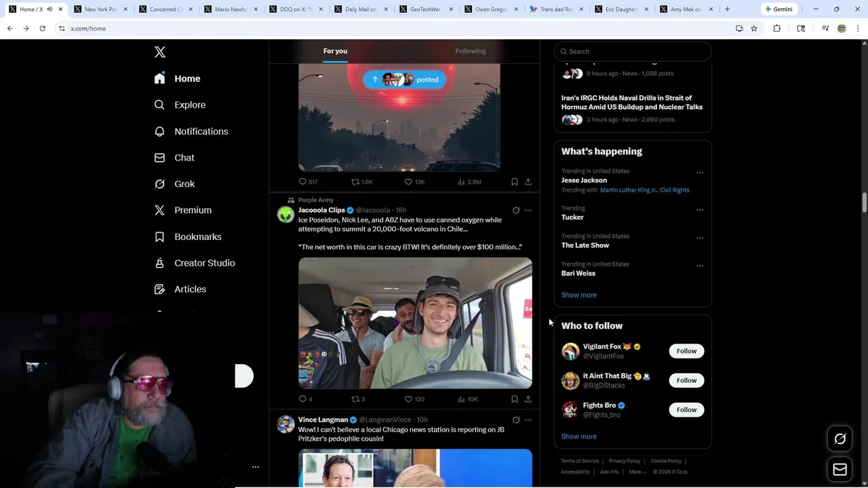Open options for Tucker trend
This screenshot has height=488, width=868.
pos(700,210)
